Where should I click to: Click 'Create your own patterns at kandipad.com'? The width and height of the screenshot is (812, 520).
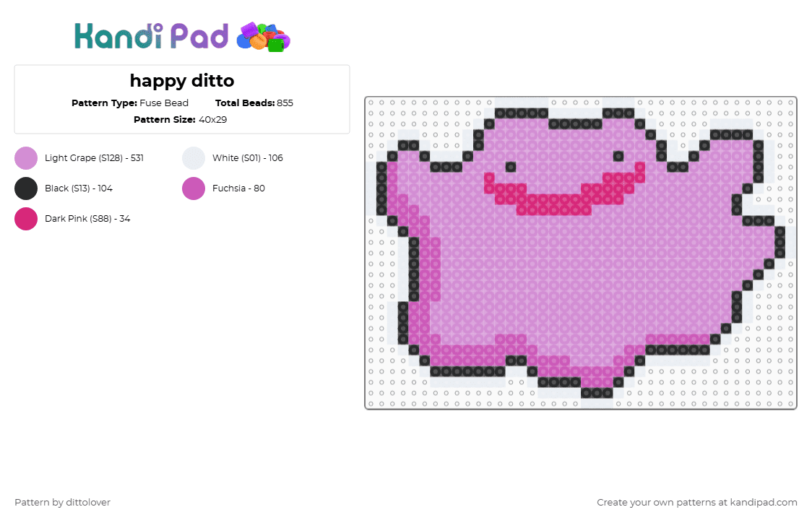click(697, 503)
